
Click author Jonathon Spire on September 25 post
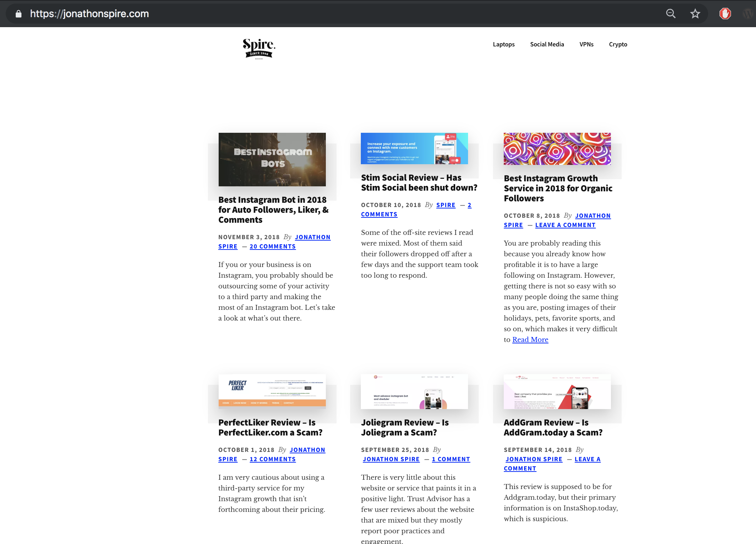point(391,459)
